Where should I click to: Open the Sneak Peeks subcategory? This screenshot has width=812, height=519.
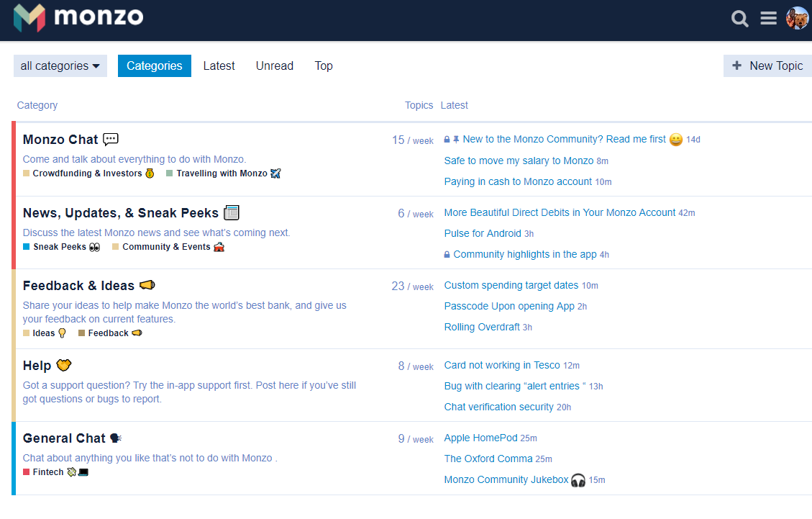pos(60,247)
